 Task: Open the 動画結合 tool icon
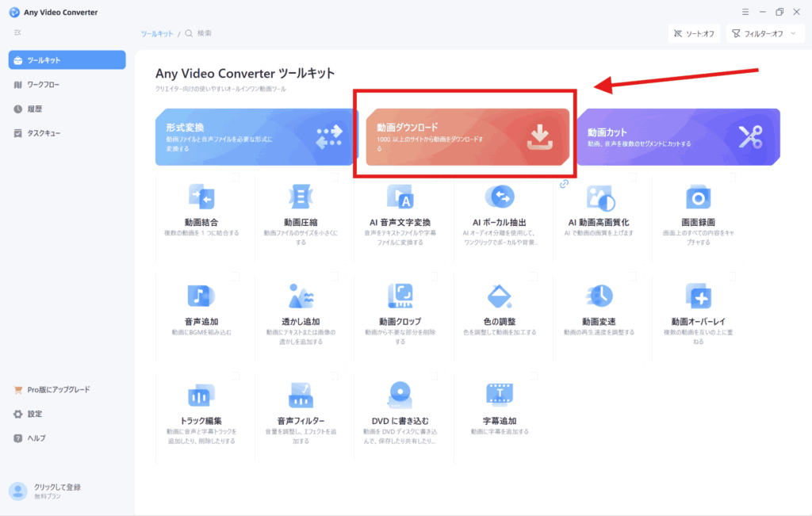coord(201,197)
